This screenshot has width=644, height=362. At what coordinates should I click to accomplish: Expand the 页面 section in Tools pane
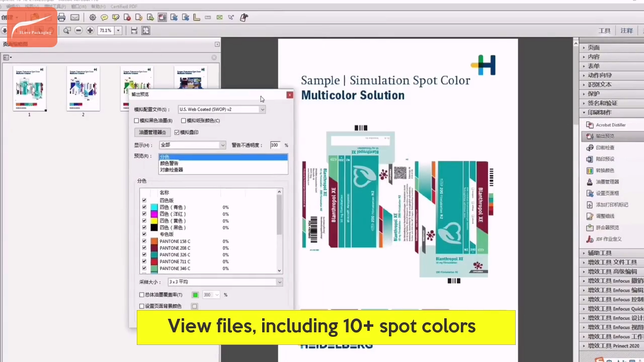tap(594, 48)
